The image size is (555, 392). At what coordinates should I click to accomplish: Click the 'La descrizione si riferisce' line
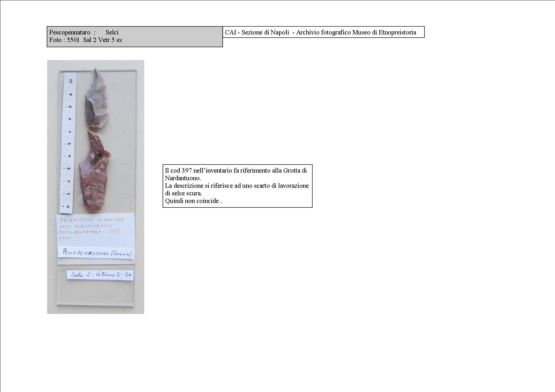point(237,186)
